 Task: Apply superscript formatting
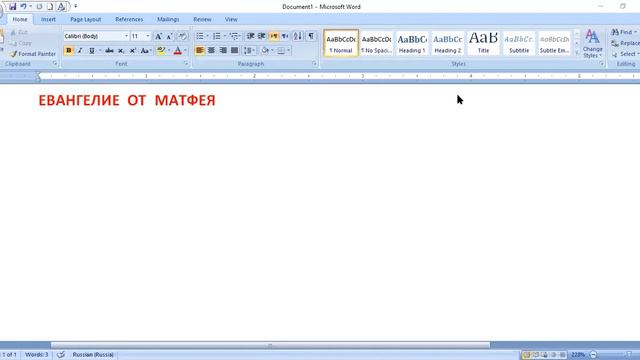click(133, 51)
